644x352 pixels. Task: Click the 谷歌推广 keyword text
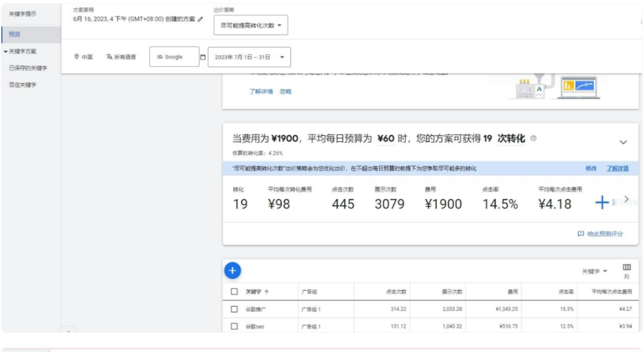256,309
